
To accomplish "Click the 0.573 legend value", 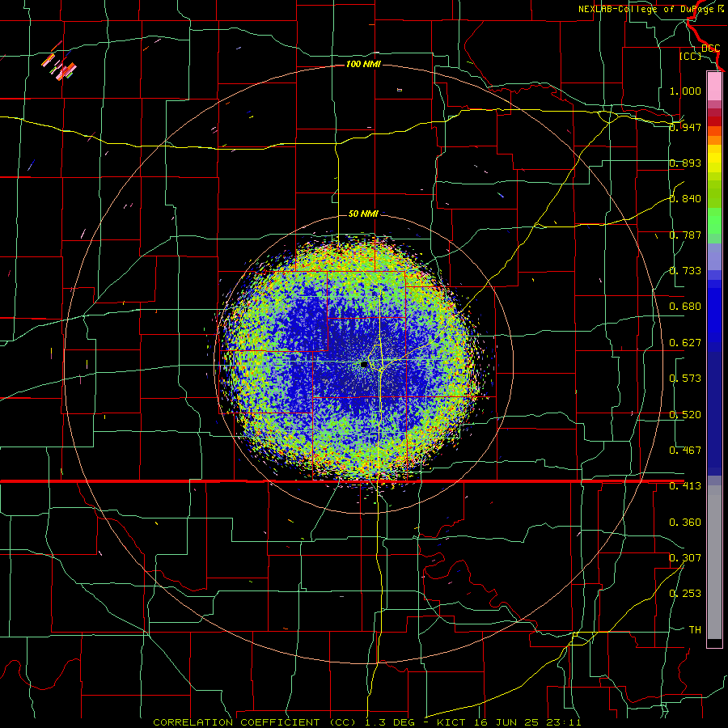I will click(685, 379).
